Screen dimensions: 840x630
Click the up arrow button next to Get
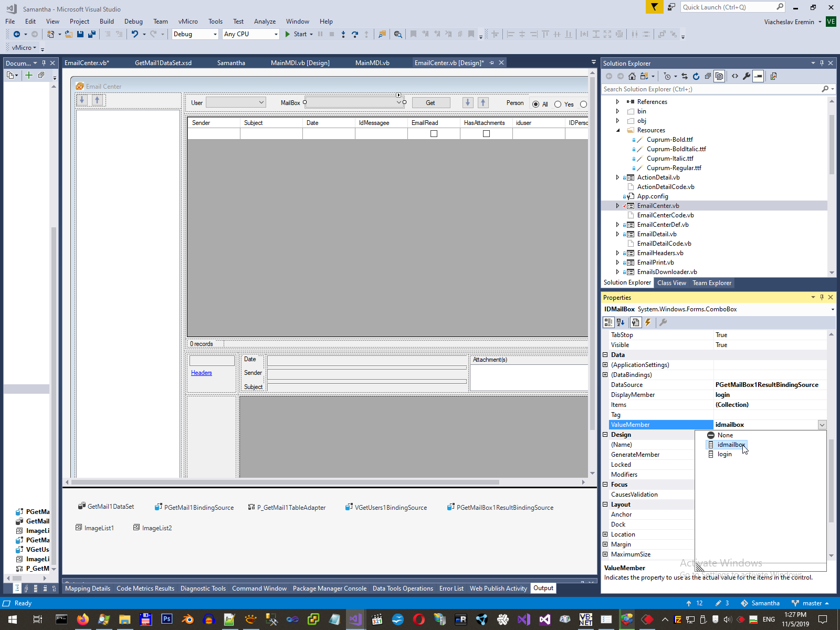point(484,102)
